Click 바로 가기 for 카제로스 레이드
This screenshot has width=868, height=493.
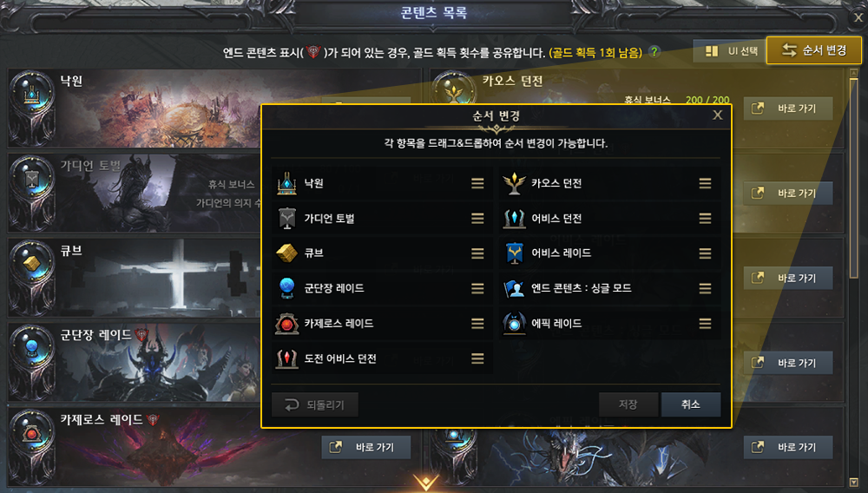click(x=366, y=447)
